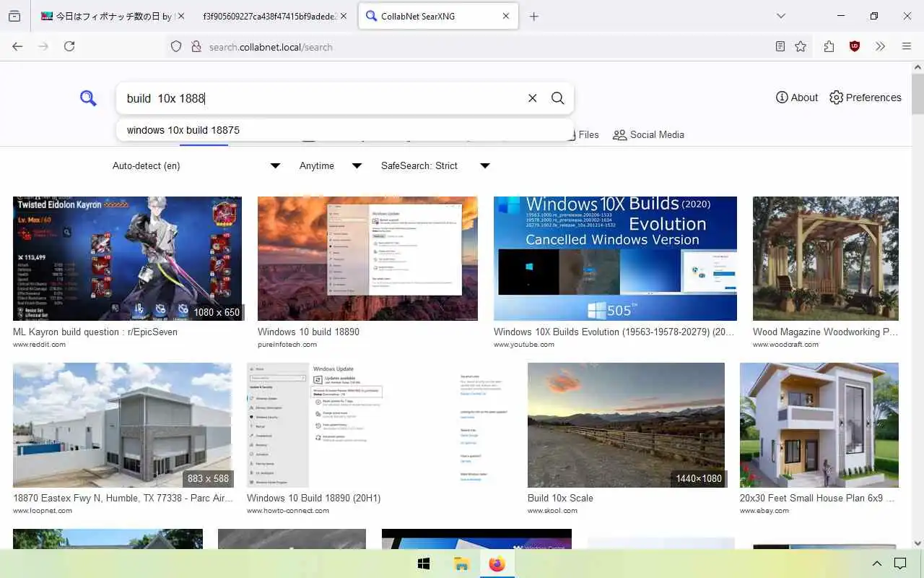The image size is (924, 578).
Task: Click the tracking protection shield icon
Action: (x=176, y=46)
